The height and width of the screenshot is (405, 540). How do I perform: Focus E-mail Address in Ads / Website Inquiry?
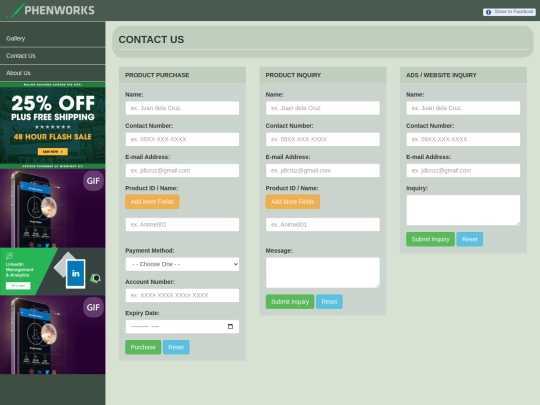click(463, 170)
